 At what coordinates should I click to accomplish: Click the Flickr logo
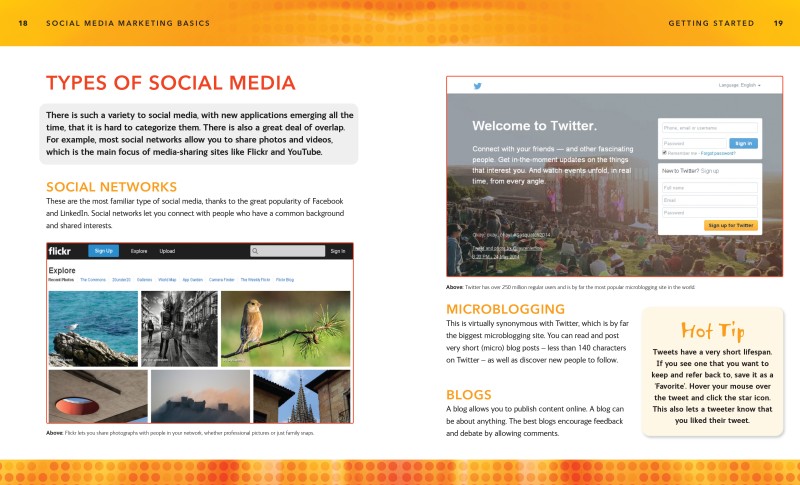click(x=60, y=251)
